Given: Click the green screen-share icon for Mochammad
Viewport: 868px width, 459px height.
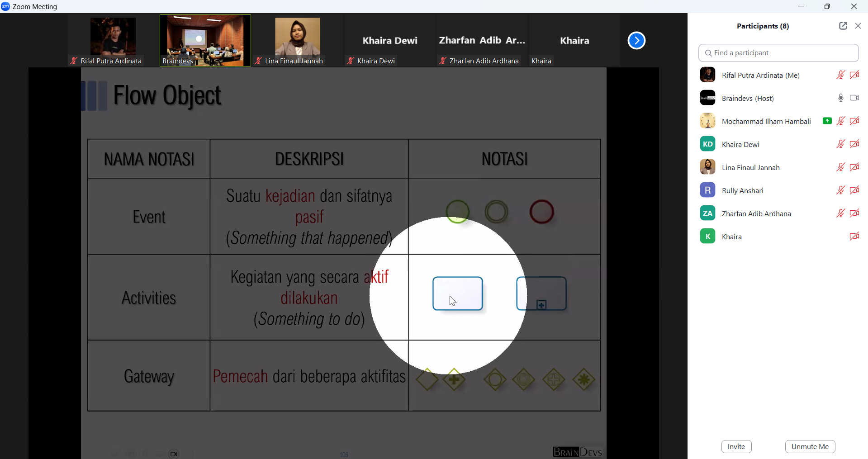Looking at the screenshot, I should pos(827,121).
